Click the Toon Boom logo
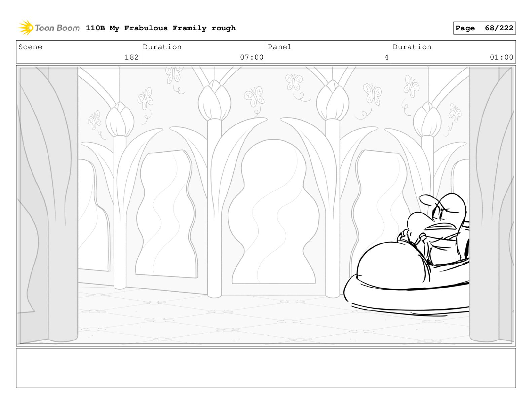The width and height of the screenshot is (532, 412). coord(49,28)
